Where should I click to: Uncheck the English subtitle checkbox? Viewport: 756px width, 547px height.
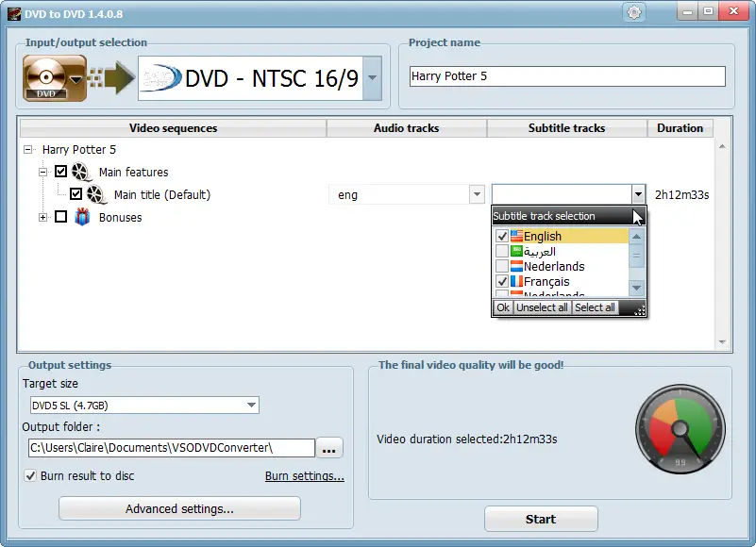click(x=502, y=236)
